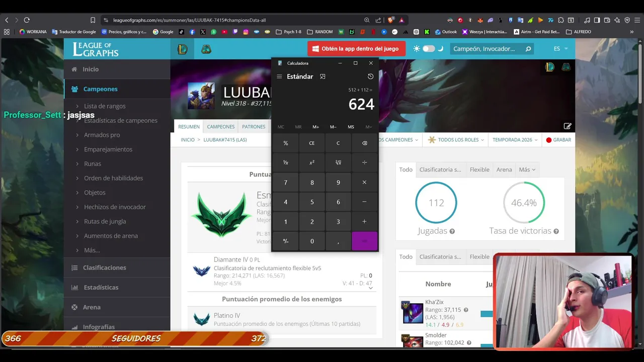Image resolution: width=644 pixels, height=362 pixels.
Task: Share the page via share icon
Action: (378, 20)
